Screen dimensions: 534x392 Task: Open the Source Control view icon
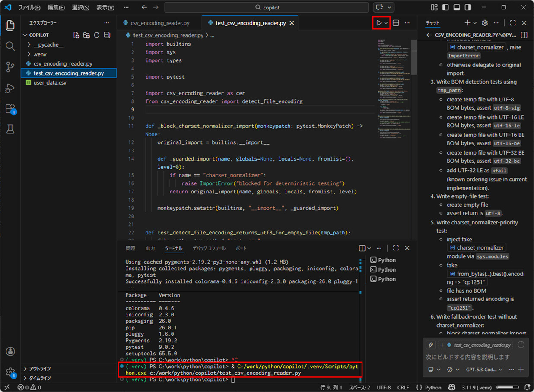(10, 67)
